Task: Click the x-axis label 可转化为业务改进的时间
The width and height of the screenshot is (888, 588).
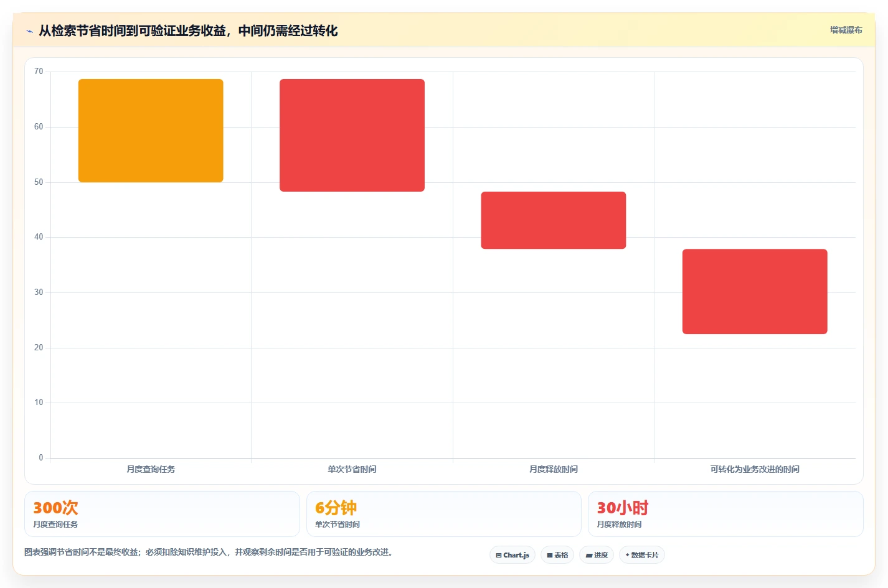Action: point(755,469)
